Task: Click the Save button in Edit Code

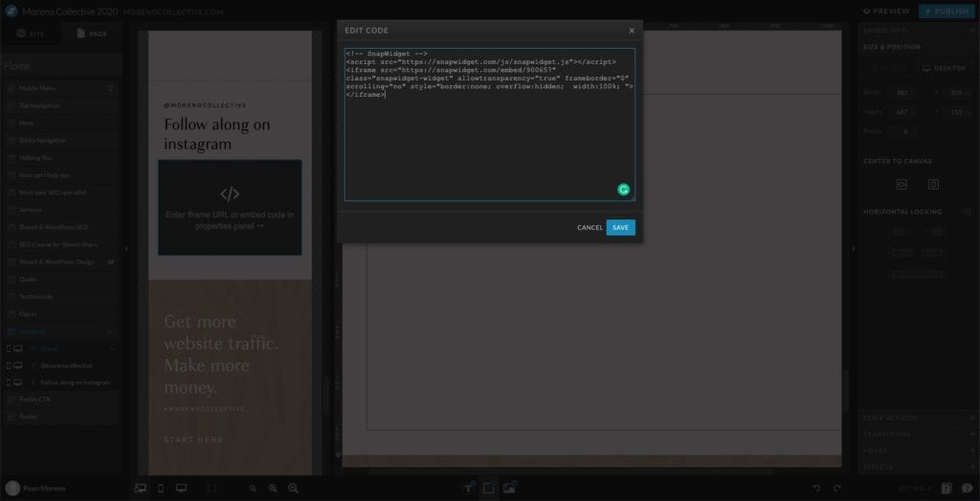Action: [x=620, y=228]
